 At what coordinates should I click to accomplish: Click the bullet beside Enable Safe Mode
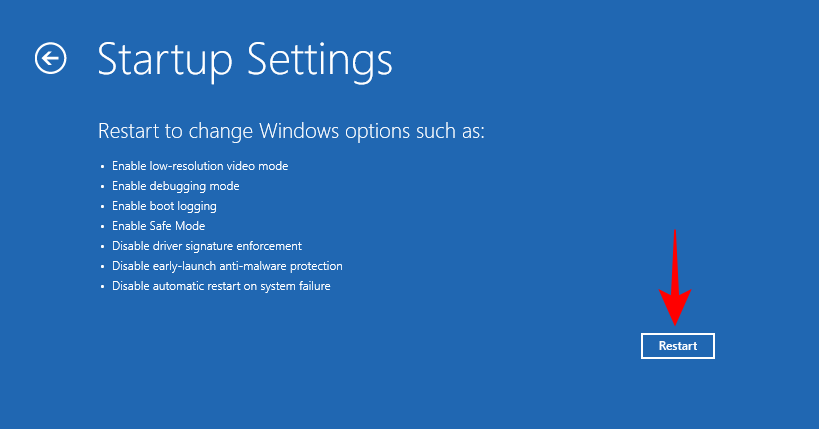coord(102,226)
